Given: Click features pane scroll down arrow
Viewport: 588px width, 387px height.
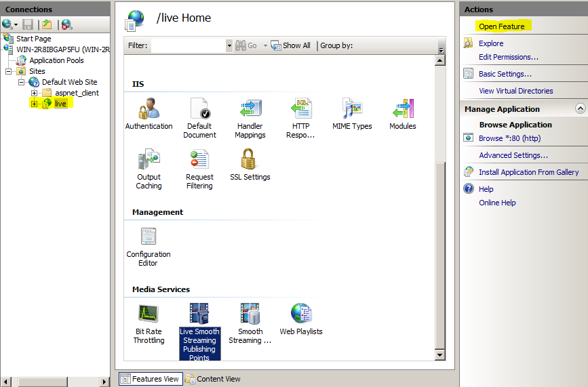Looking at the screenshot, I should tap(440, 354).
